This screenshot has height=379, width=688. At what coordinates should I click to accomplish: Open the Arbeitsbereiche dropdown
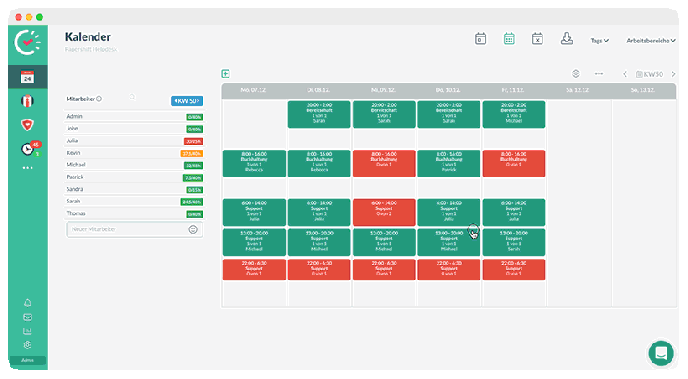(x=651, y=40)
